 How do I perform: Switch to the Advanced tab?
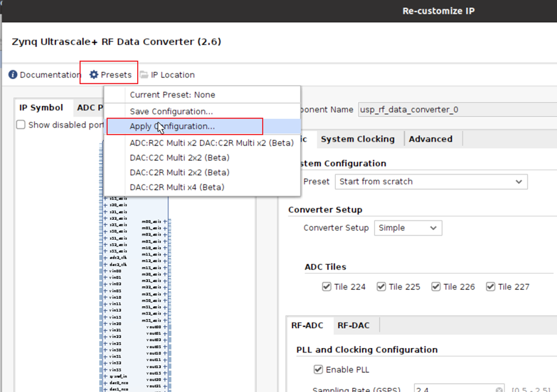pos(431,139)
